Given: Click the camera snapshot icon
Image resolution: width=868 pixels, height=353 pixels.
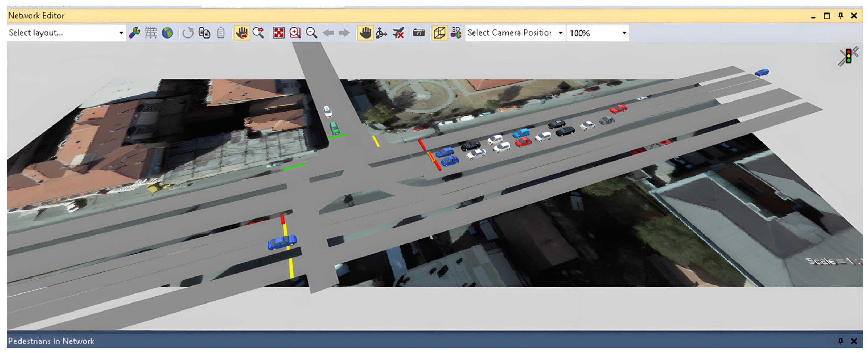Looking at the screenshot, I should click(x=419, y=33).
